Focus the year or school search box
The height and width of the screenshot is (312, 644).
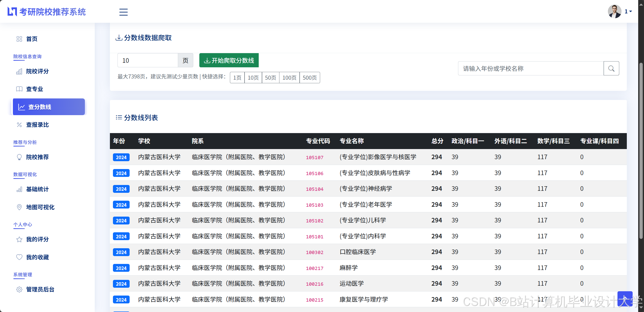pyautogui.click(x=531, y=69)
